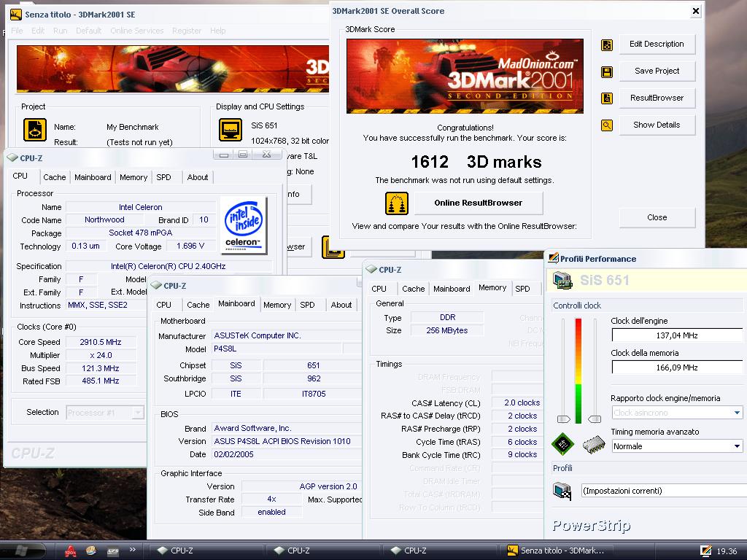Click the engine clock slider handle in PowerStrip

pyautogui.click(x=564, y=419)
